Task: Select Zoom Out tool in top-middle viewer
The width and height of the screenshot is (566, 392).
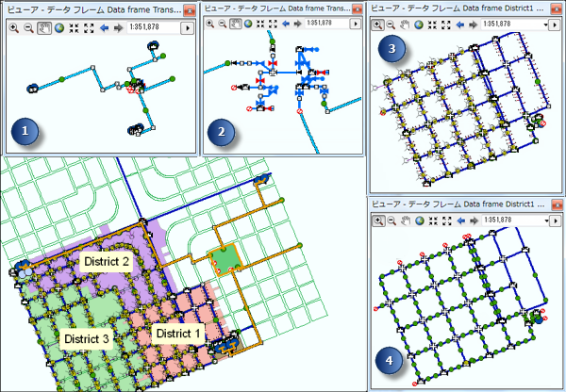Action: coord(223,24)
